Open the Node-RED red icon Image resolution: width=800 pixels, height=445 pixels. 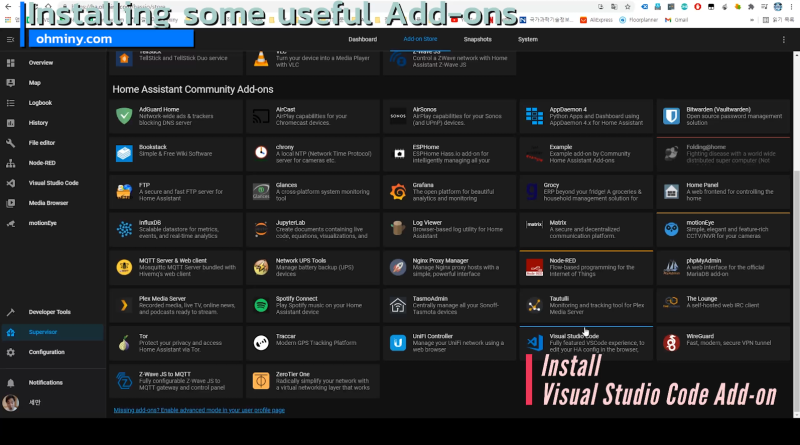pyautogui.click(x=534, y=267)
